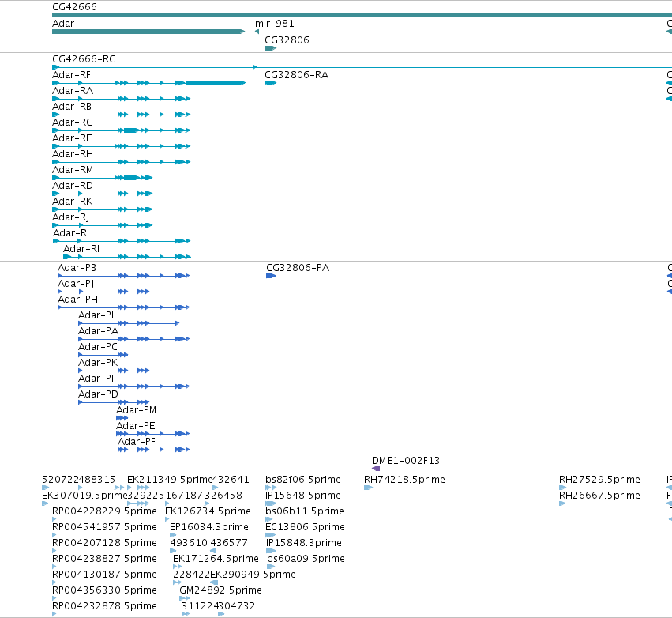Select transcript Adar-RJ label
Image resolution: width=672 pixels, height=618 pixels.
click(71, 218)
